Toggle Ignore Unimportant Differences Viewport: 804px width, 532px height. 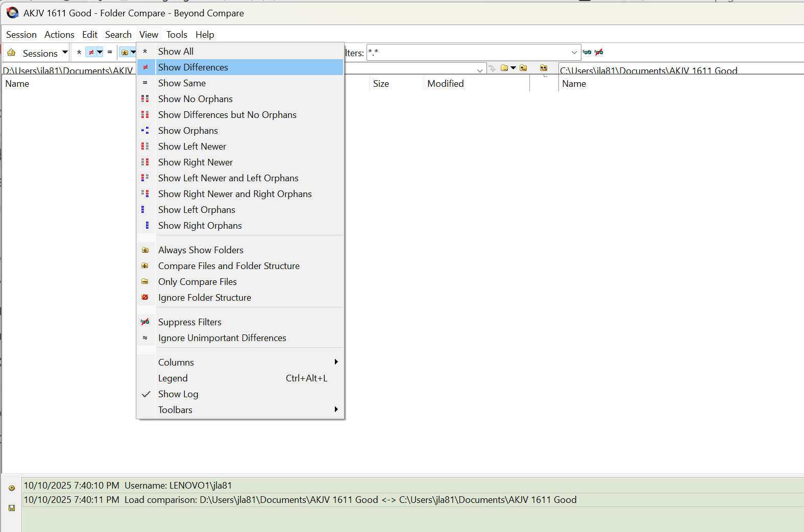point(240,338)
